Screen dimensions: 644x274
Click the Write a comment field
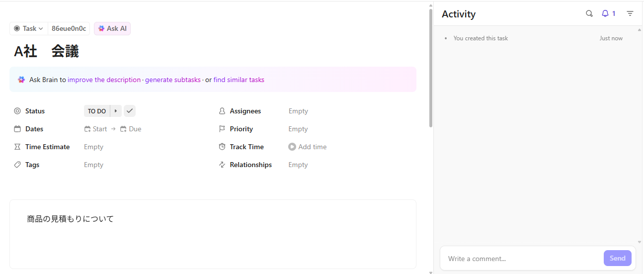point(522,259)
